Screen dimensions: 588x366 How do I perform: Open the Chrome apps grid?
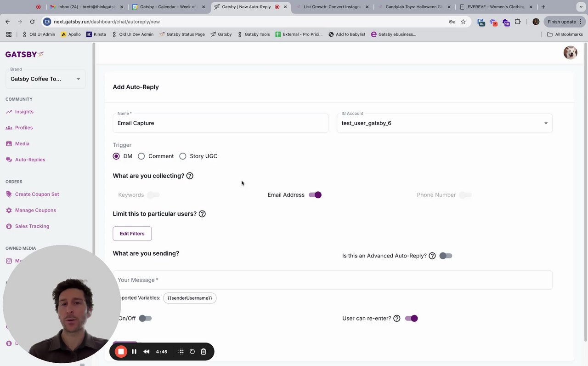point(9,34)
